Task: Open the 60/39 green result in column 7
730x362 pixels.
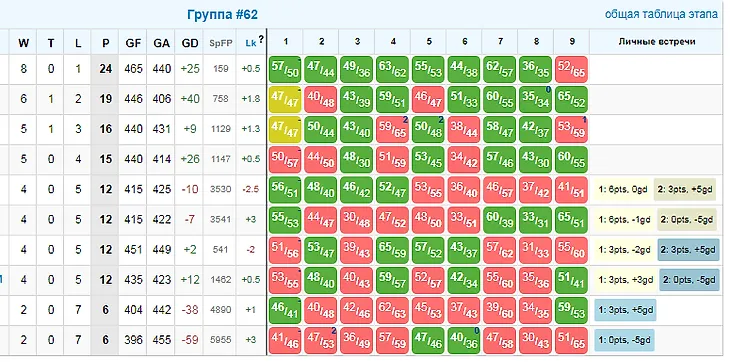Action: pyautogui.click(x=500, y=220)
